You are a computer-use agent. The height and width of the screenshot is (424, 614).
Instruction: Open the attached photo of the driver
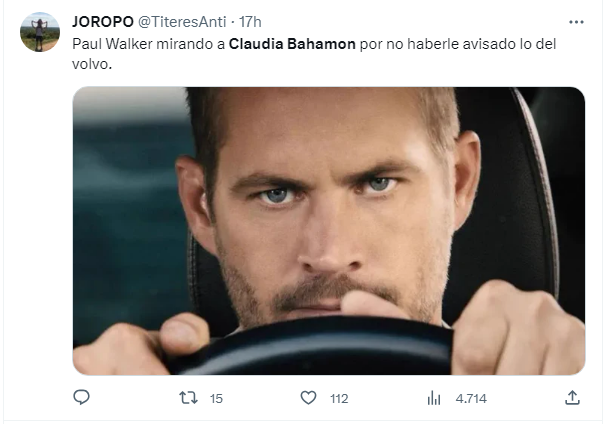329,231
